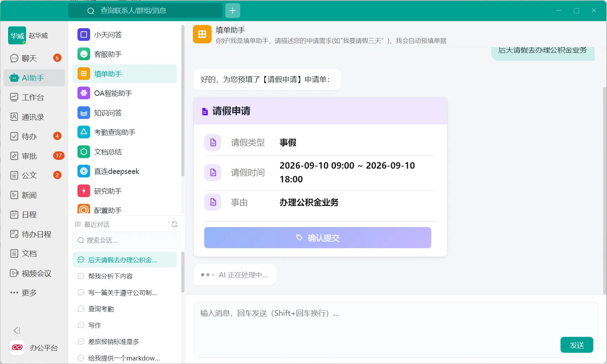The height and width of the screenshot is (364, 607).
Task: Open the 小天问答 assistant
Action: point(125,34)
